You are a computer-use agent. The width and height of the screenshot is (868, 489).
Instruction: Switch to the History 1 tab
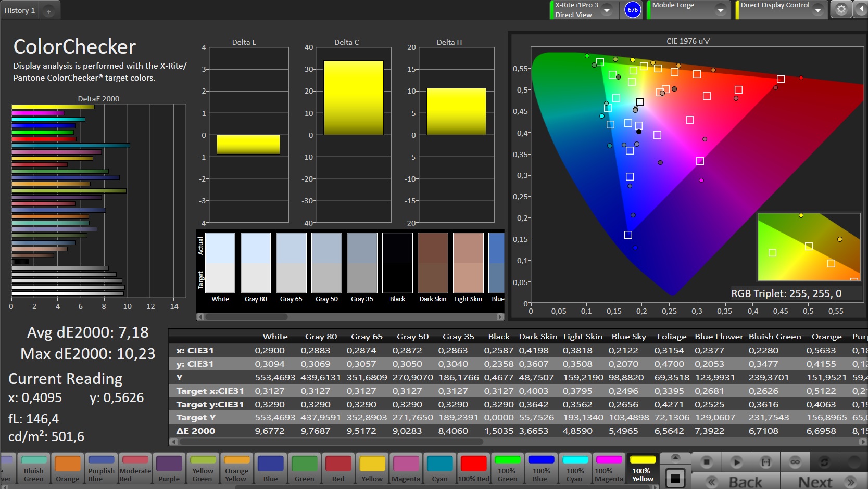pos(20,10)
